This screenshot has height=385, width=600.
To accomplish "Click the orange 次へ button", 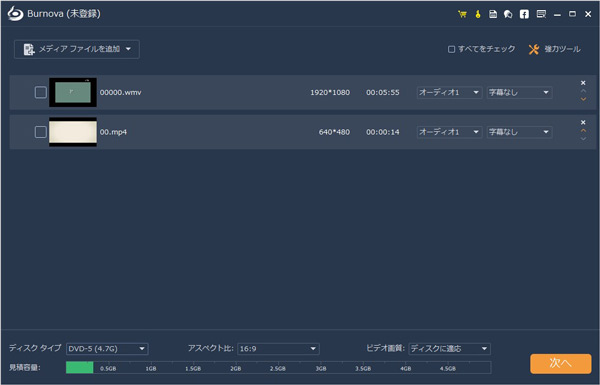I will [561, 363].
